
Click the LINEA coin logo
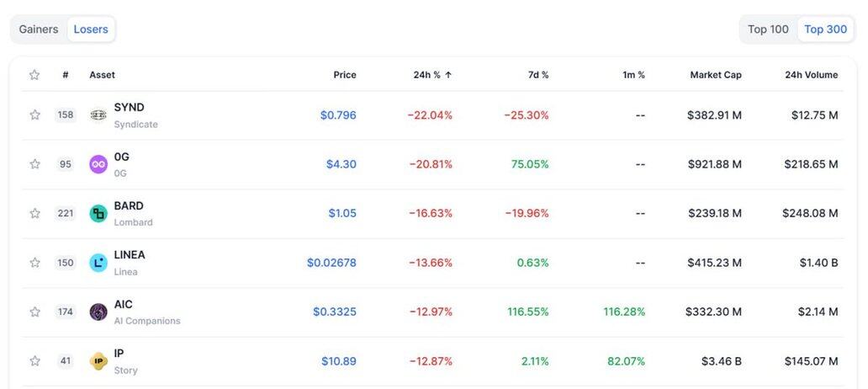(x=98, y=263)
